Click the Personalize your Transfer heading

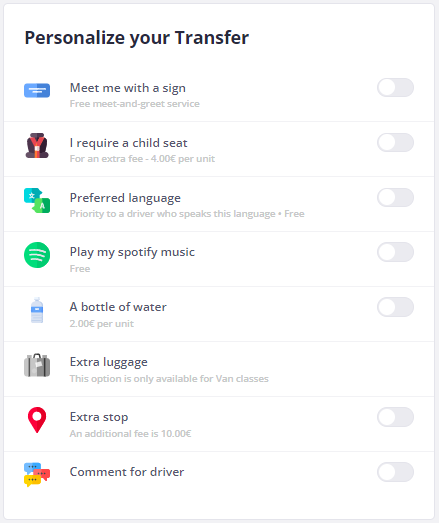pos(137,38)
